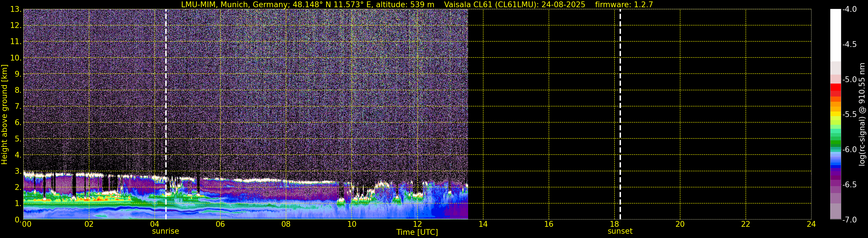Click the time axis tick label 06
Image resolution: width=868 pixels, height=238 pixels.
[220, 224]
